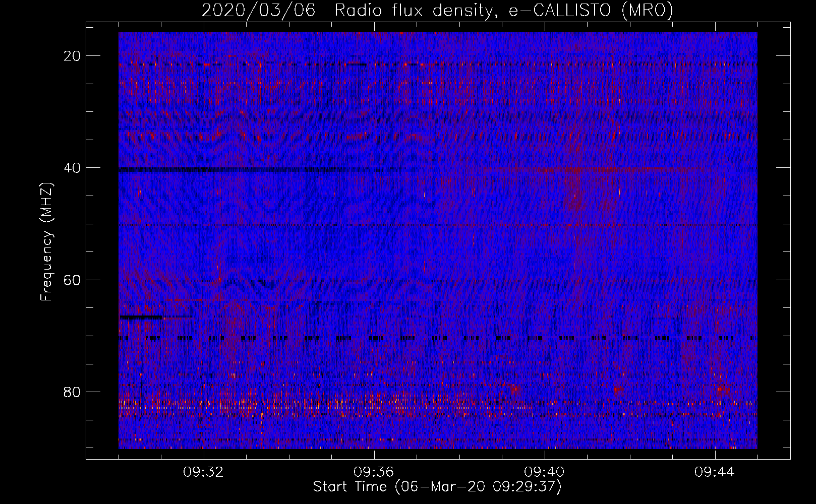Click the frequency tick label '80'
816x504 pixels.
(x=73, y=392)
